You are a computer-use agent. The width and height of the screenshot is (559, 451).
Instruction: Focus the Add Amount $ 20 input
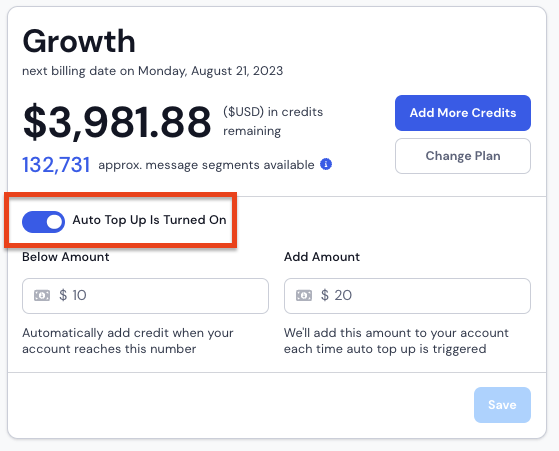[x=407, y=296]
